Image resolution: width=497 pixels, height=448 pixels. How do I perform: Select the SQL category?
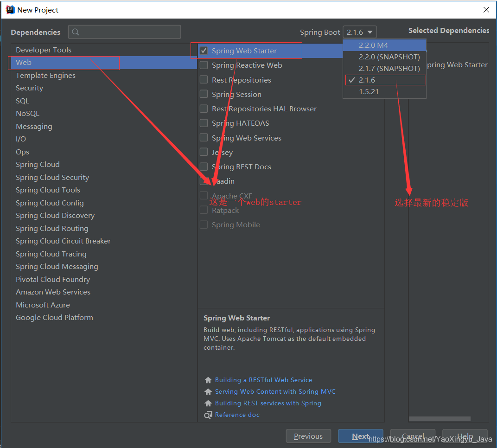(104, 101)
